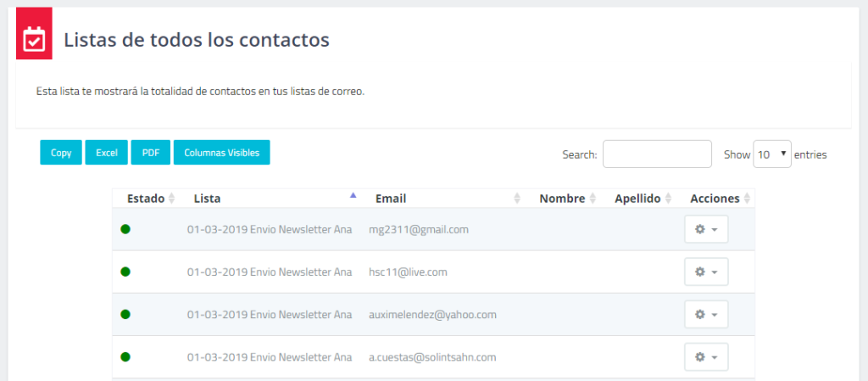868x381 pixels.
Task: Click the green status dot for a.cuestas@solintsahn.com
Action: (125, 357)
